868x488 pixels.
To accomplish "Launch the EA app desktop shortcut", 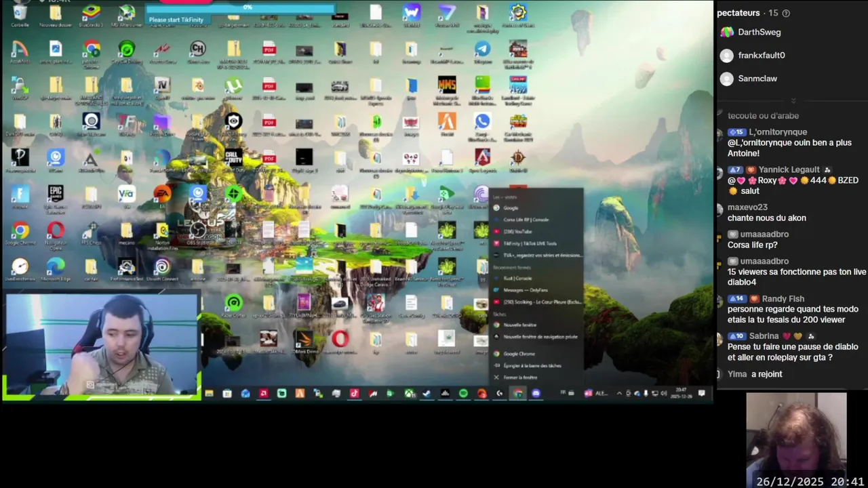I will point(161,198).
